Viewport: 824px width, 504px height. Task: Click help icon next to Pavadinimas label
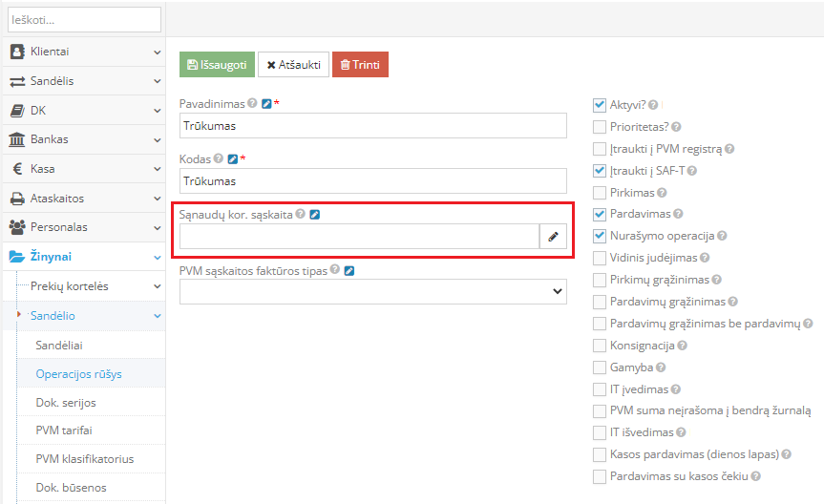click(x=252, y=103)
